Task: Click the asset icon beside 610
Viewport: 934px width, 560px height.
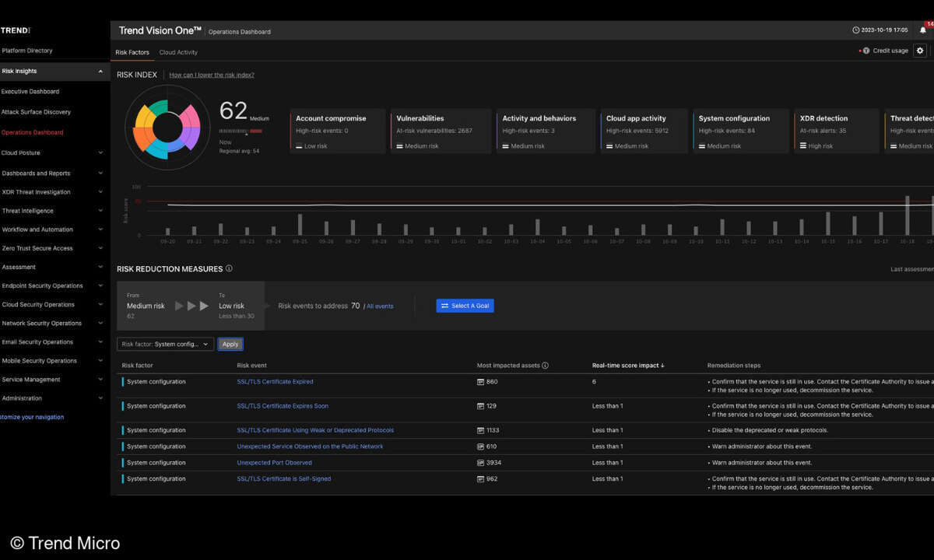Action: coord(480,446)
